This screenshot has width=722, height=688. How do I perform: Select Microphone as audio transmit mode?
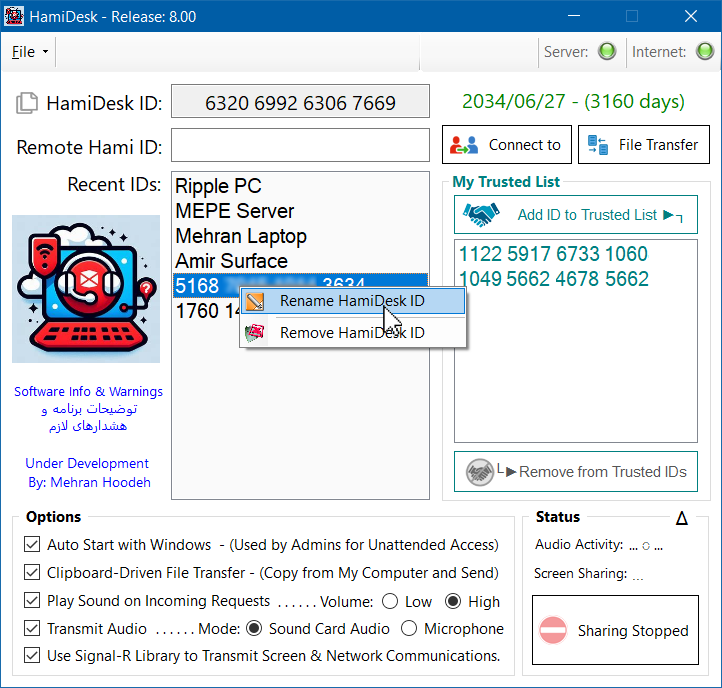(409, 629)
